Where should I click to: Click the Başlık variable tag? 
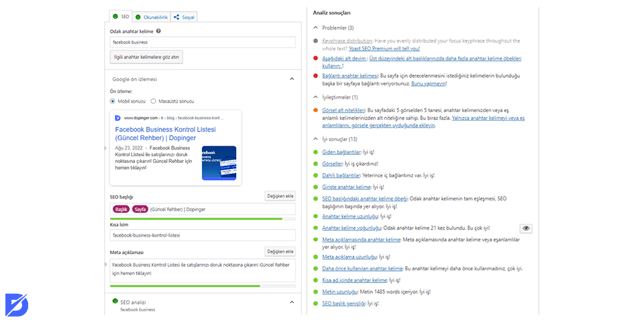click(x=121, y=209)
